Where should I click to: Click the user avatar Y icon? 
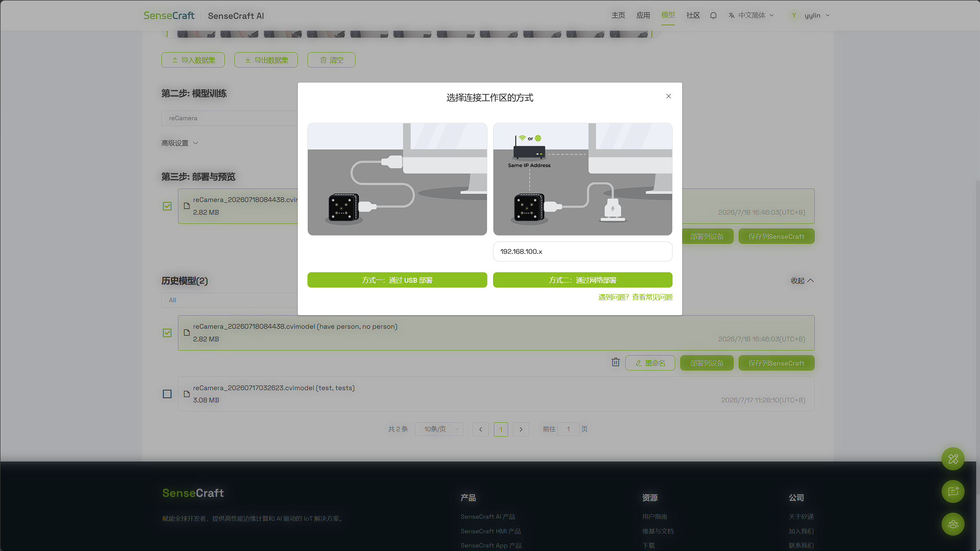(794, 15)
